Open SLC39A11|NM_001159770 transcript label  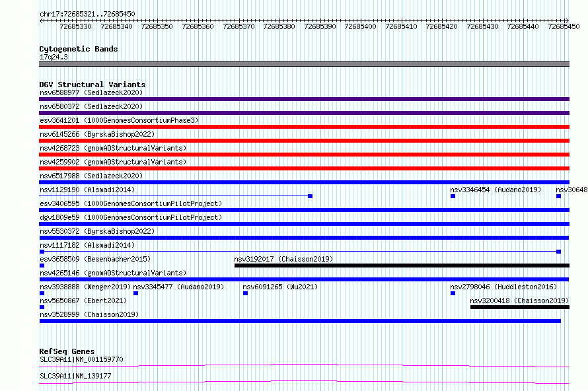click(x=81, y=359)
